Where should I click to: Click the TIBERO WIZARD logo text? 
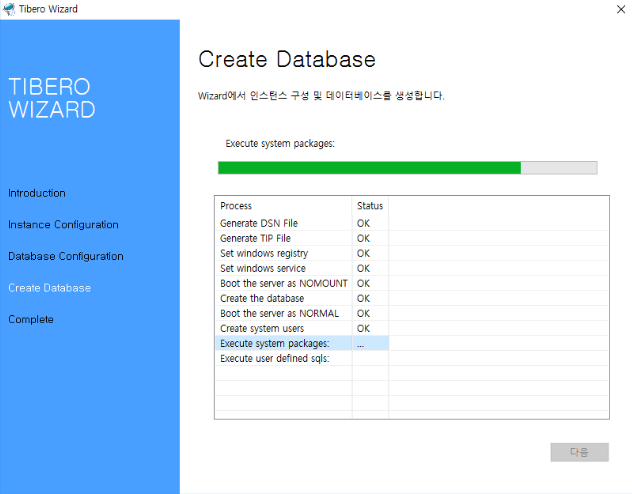[x=52, y=98]
